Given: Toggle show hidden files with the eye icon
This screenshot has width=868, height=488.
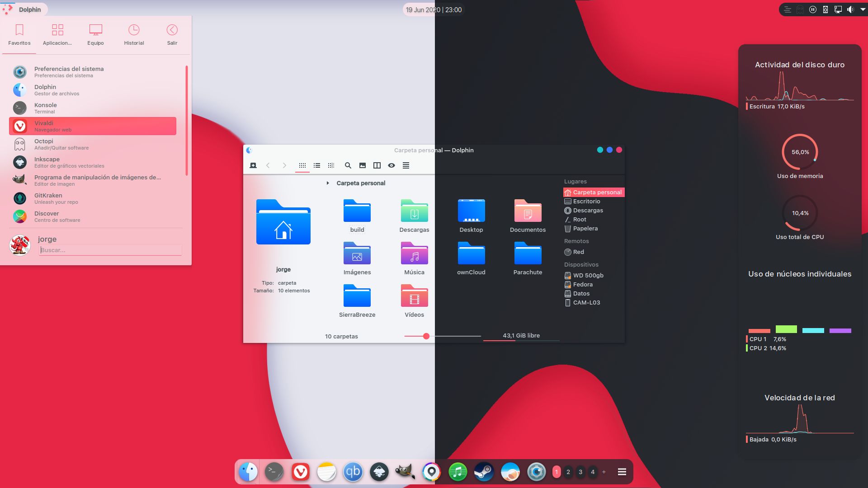Looking at the screenshot, I should [x=392, y=165].
